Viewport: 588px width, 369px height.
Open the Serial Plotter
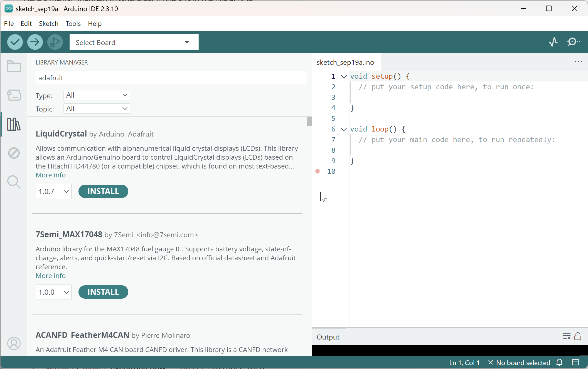(x=553, y=42)
